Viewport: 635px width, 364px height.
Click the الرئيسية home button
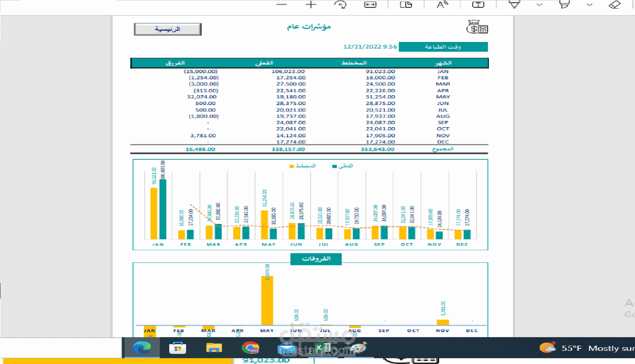point(167,29)
